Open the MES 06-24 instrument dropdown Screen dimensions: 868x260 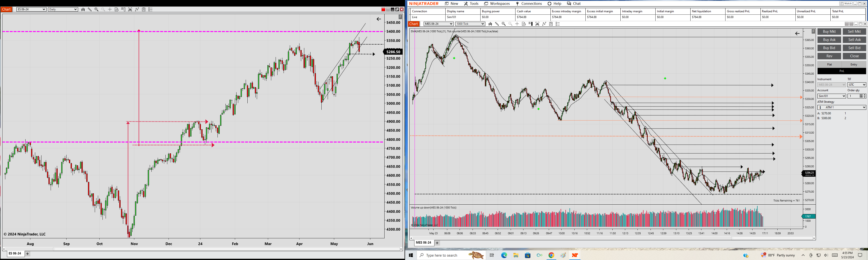pos(438,24)
